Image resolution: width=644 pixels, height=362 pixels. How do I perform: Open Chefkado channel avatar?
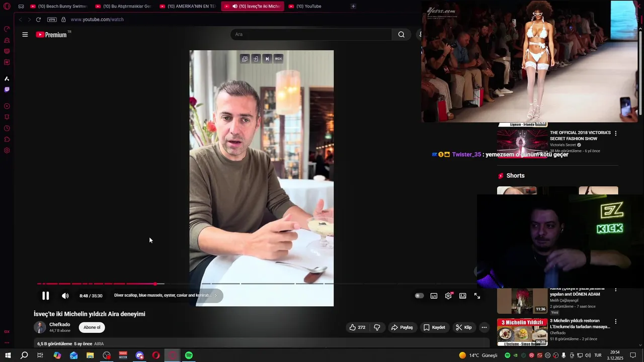click(40, 327)
